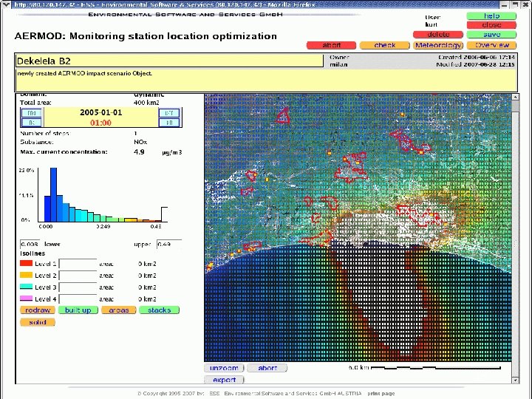Screen dimensions: 532x399
Task: Click the red close button
Action: coord(491,25)
